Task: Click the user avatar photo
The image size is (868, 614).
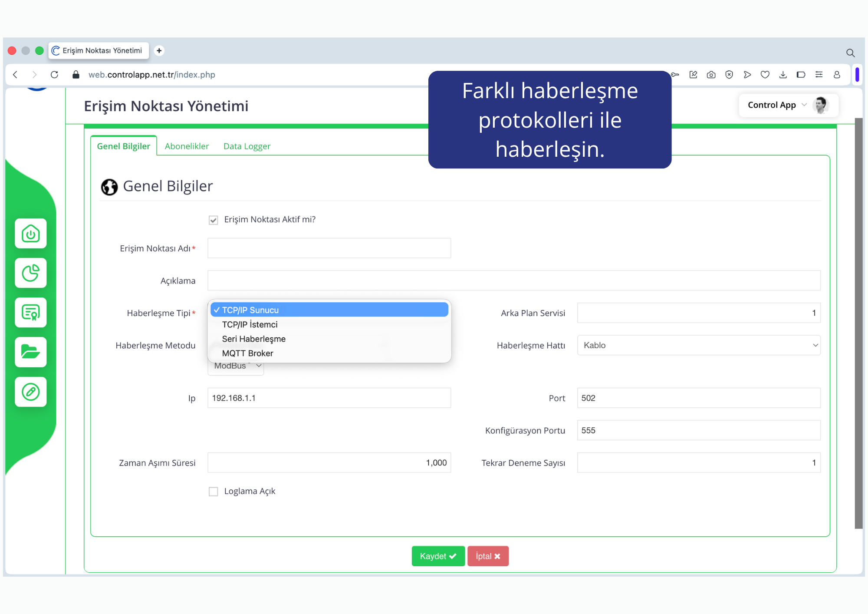Action: [x=821, y=105]
